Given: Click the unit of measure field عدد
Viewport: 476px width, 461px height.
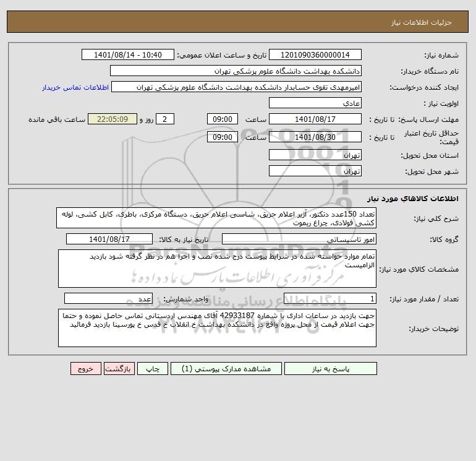Looking at the screenshot, I should [108, 298].
